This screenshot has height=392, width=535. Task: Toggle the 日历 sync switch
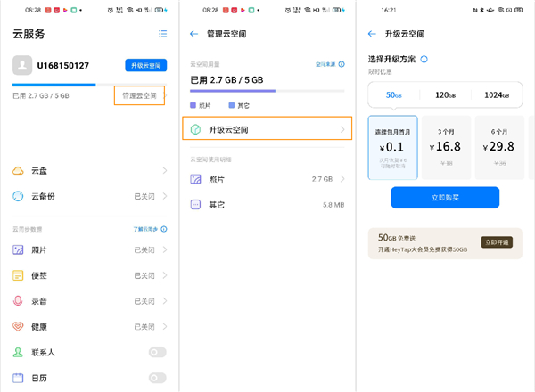coord(157,378)
